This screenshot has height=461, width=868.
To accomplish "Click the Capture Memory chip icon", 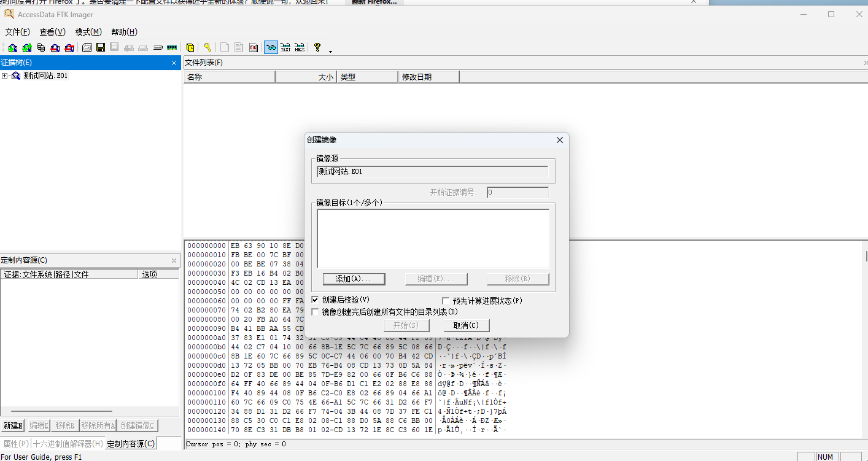I will pyautogui.click(x=172, y=47).
